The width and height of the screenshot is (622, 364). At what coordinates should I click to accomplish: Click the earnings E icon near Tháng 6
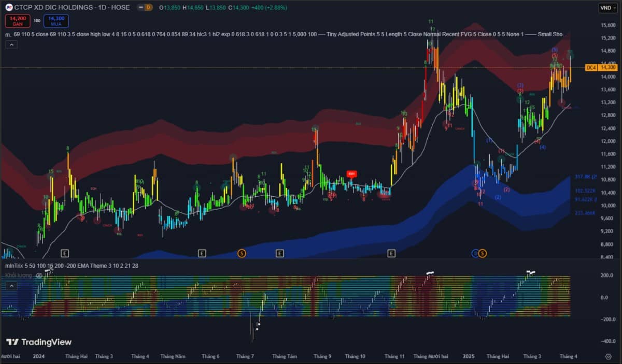202,254
